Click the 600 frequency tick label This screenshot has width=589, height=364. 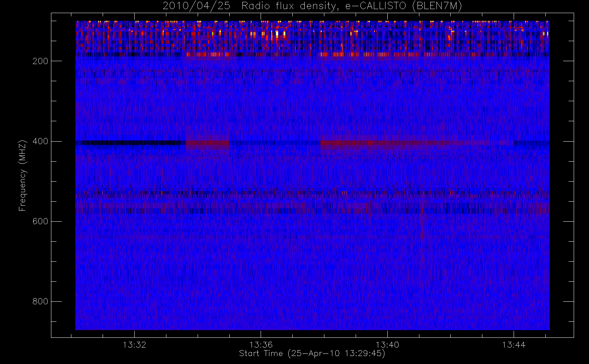coord(40,221)
